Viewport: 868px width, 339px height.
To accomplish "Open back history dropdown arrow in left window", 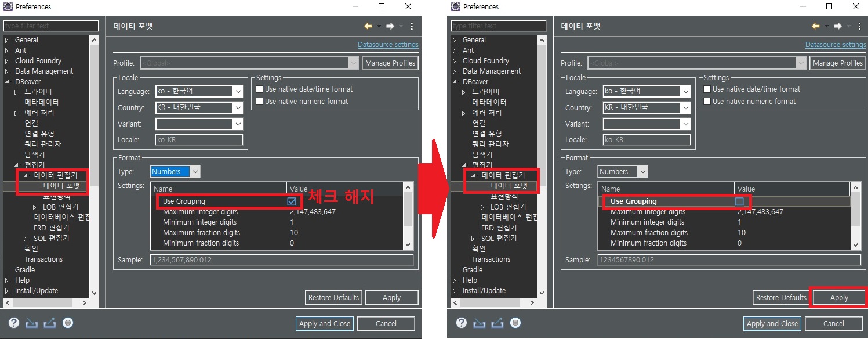I will pyautogui.click(x=379, y=26).
